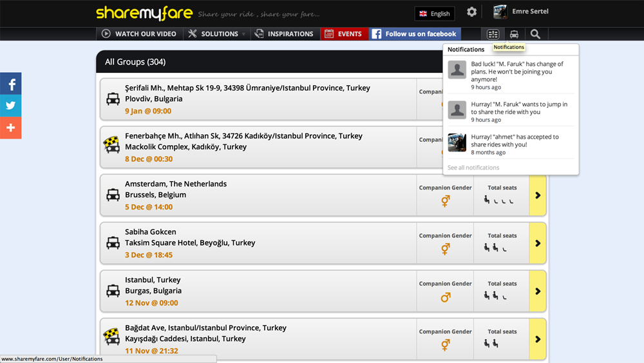Share via Facebook sidebar icon
The image size is (644, 363).
[11, 84]
